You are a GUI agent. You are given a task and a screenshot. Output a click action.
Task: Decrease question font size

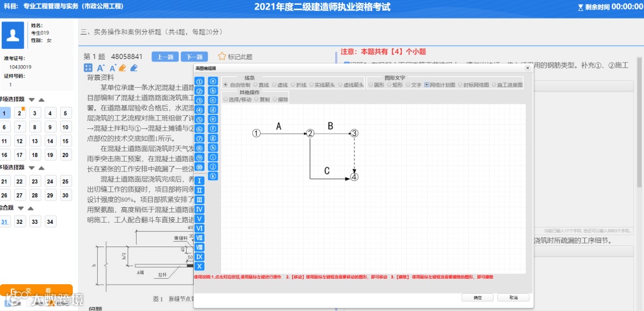[x=113, y=68]
